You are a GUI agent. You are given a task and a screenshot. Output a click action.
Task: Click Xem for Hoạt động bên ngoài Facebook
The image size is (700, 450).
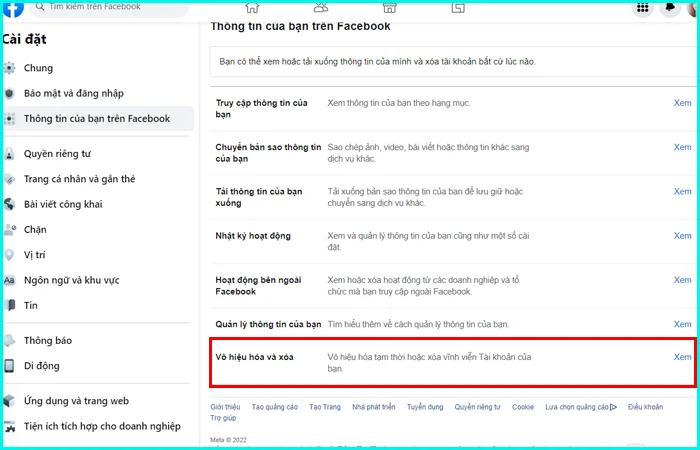point(682,279)
